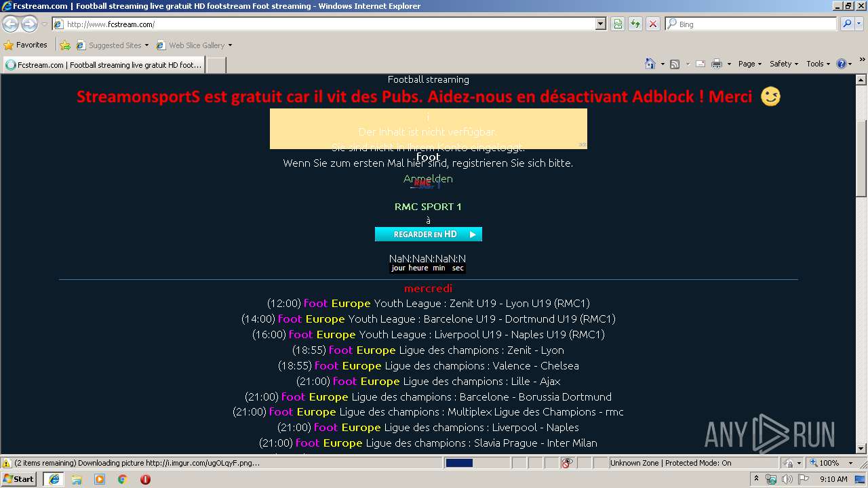Click the Add to Favorites Bar star icon
Image resolution: width=868 pixels, height=488 pixels.
pos(64,45)
